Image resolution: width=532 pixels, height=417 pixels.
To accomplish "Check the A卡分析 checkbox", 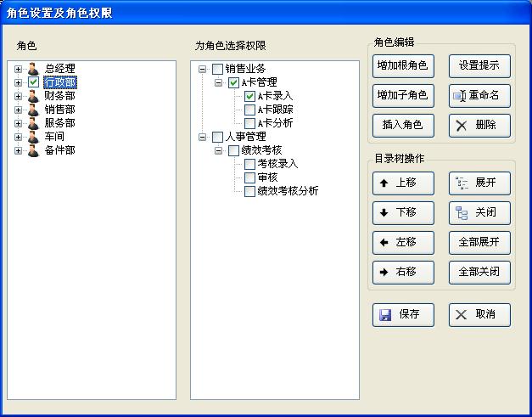I will tap(249, 123).
